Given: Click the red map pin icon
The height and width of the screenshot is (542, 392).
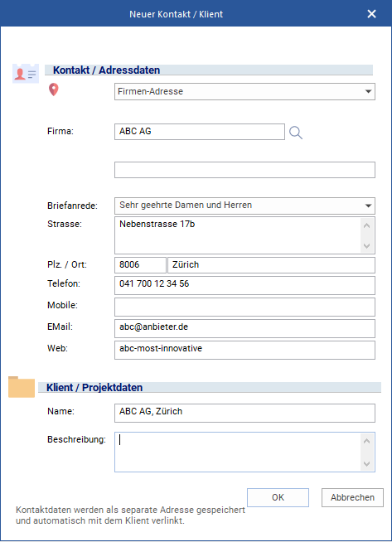Looking at the screenshot, I should (54, 90).
